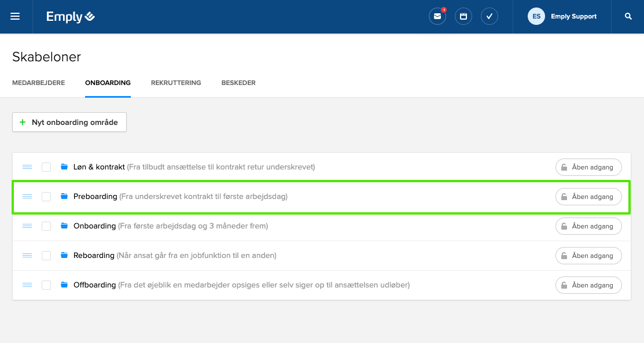This screenshot has height=343, width=644.
Task: Open Åben adgang for Onboarding row
Action: (588, 226)
